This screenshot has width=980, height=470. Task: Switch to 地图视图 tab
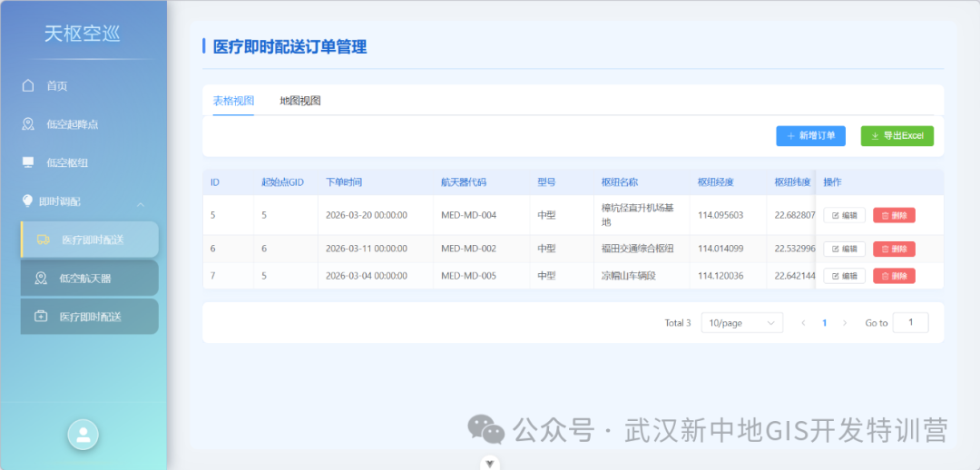(300, 102)
